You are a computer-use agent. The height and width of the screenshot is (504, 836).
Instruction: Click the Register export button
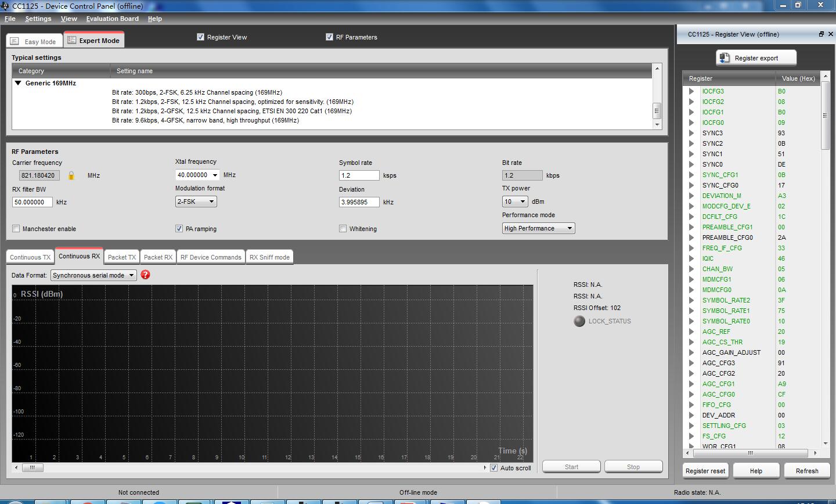(x=756, y=58)
